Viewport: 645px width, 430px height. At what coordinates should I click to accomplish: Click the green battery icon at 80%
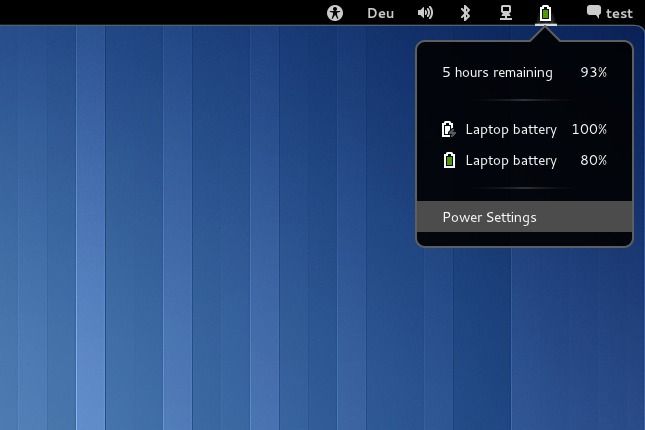tap(449, 160)
